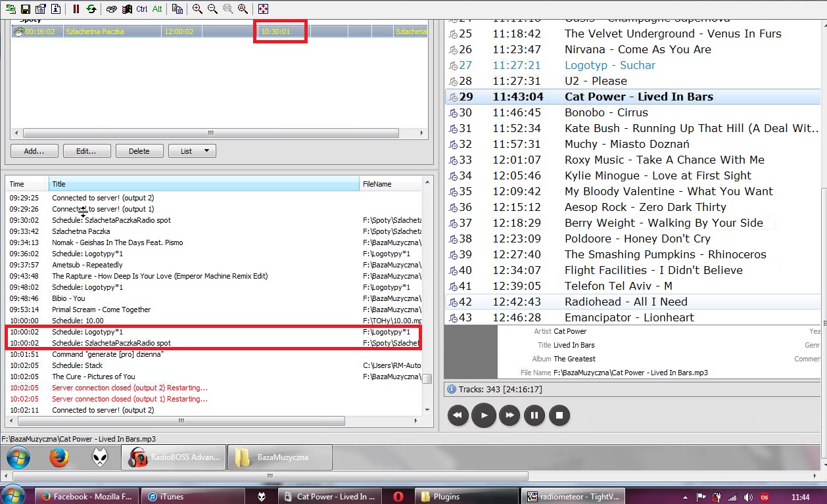Click the note icon beside track 33 Roxy Music
The width and height of the screenshot is (827, 504).
(x=453, y=160)
